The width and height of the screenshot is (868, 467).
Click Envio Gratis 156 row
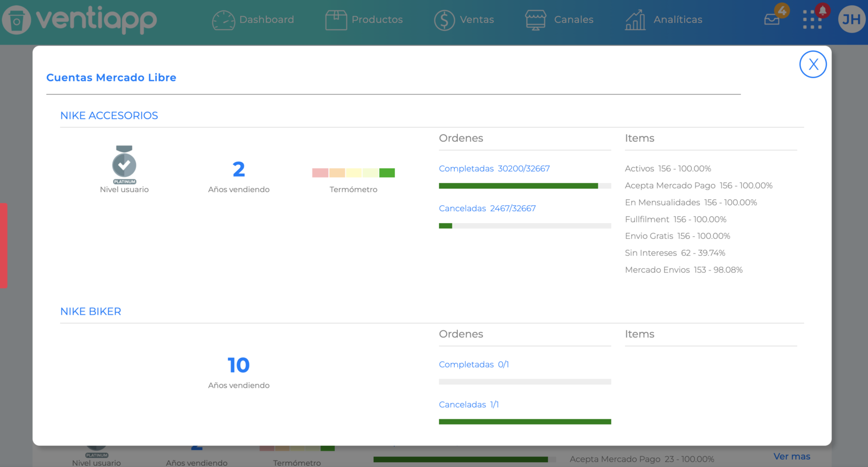[678, 236]
